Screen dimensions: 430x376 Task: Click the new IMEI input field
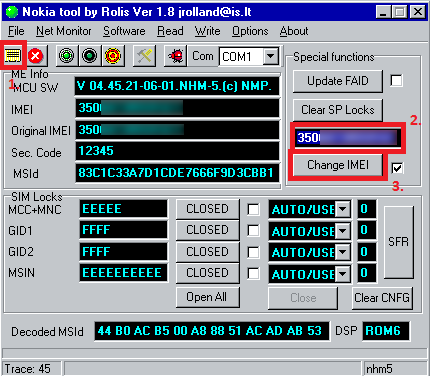[x=347, y=138]
